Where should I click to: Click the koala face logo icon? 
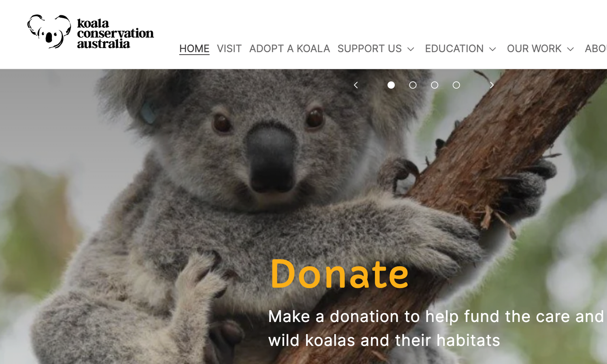tap(49, 32)
